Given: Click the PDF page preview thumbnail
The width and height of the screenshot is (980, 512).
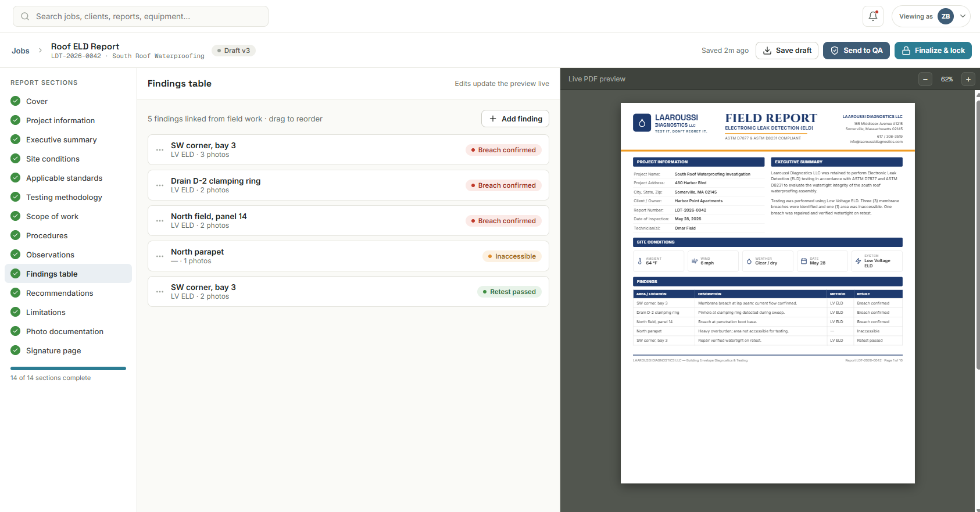Looking at the screenshot, I should tap(768, 293).
